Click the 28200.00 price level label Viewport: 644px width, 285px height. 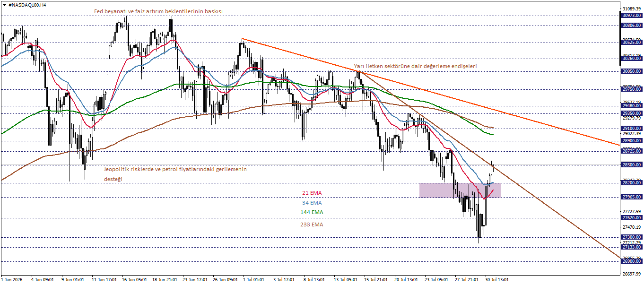click(632, 183)
